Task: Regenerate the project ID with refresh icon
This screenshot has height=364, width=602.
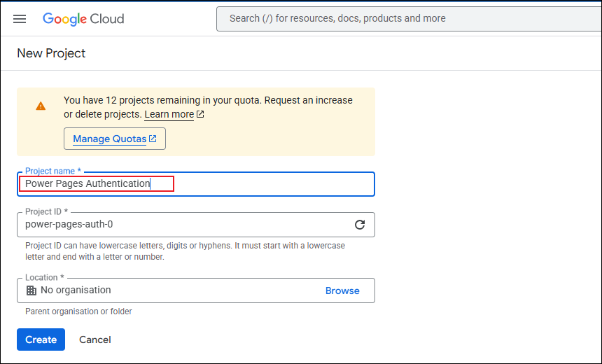Action: coord(360,225)
